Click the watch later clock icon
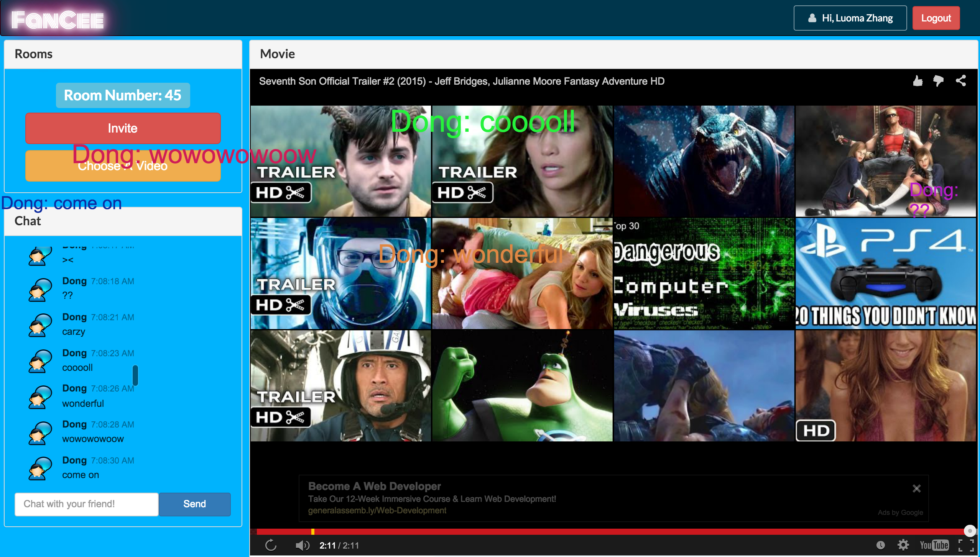Viewport: 980px width, 557px height. click(881, 545)
